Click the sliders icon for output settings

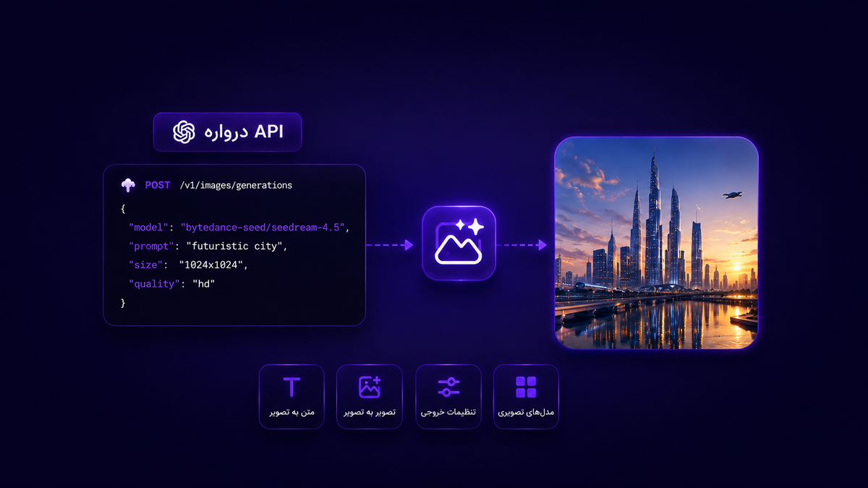448,387
